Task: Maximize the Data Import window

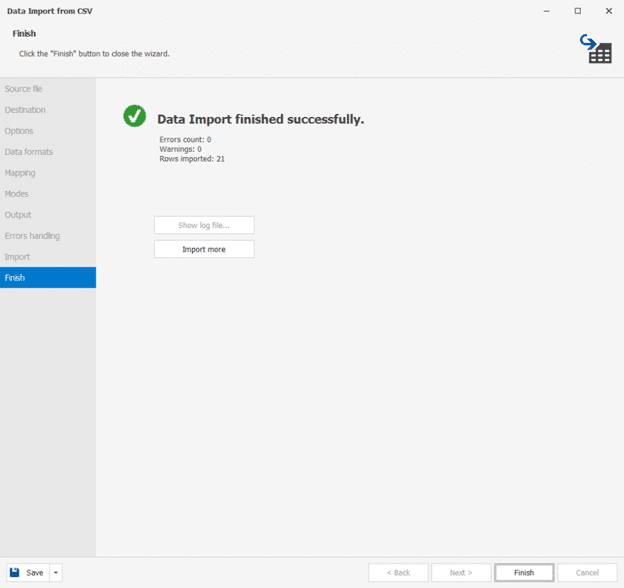Action: [x=578, y=11]
